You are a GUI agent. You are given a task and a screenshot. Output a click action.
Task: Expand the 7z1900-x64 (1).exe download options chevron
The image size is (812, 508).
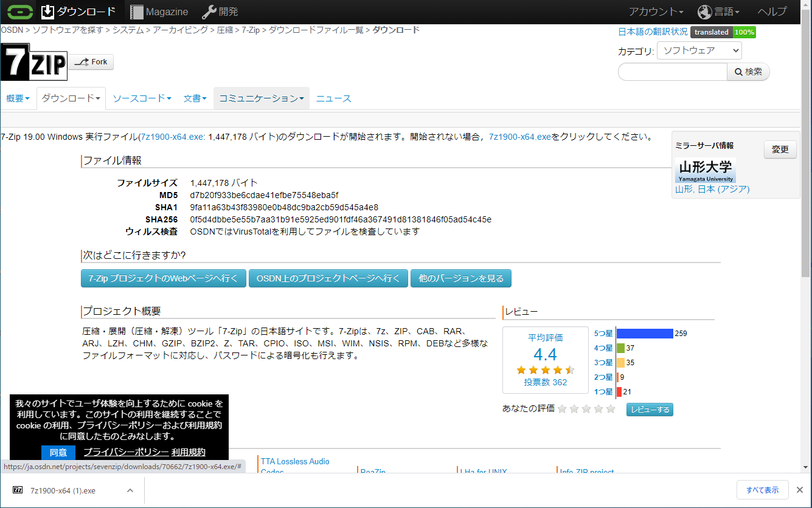coord(130,490)
